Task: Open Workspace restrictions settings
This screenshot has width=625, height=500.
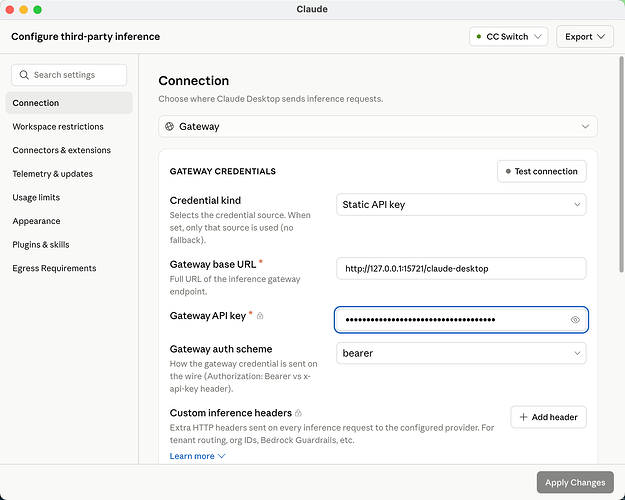Action: click(69, 126)
